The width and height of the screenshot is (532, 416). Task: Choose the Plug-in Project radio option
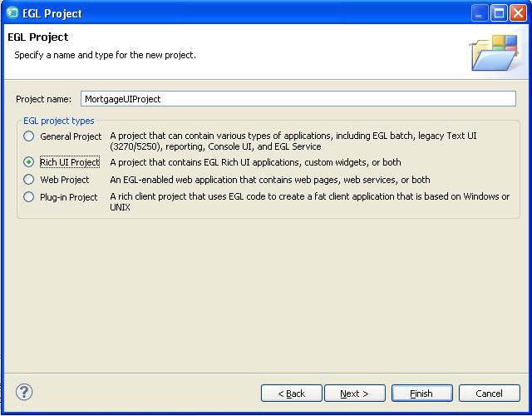tap(29, 197)
